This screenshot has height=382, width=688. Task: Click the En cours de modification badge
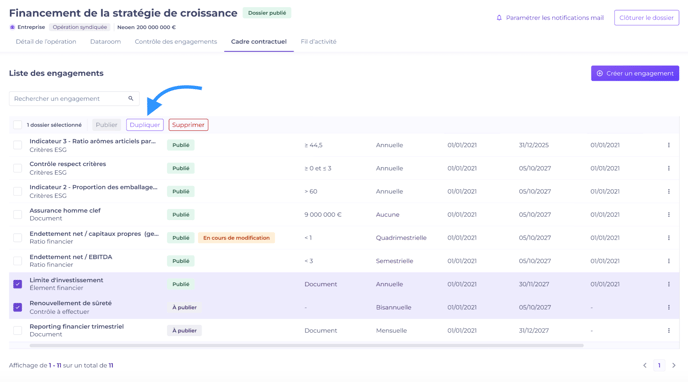point(236,238)
